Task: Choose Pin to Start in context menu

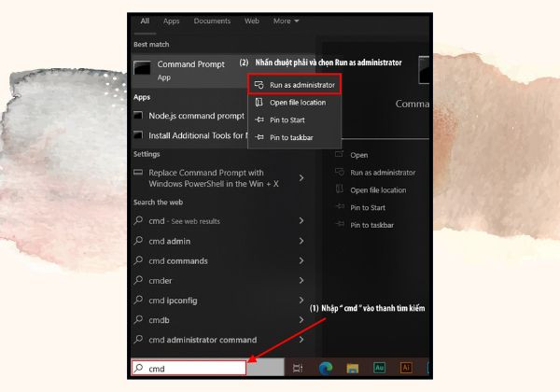Action: point(294,120)
